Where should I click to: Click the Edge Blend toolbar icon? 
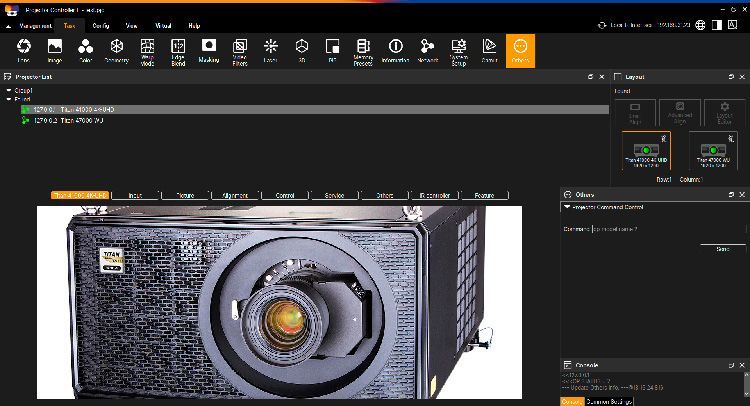[178, 52]
